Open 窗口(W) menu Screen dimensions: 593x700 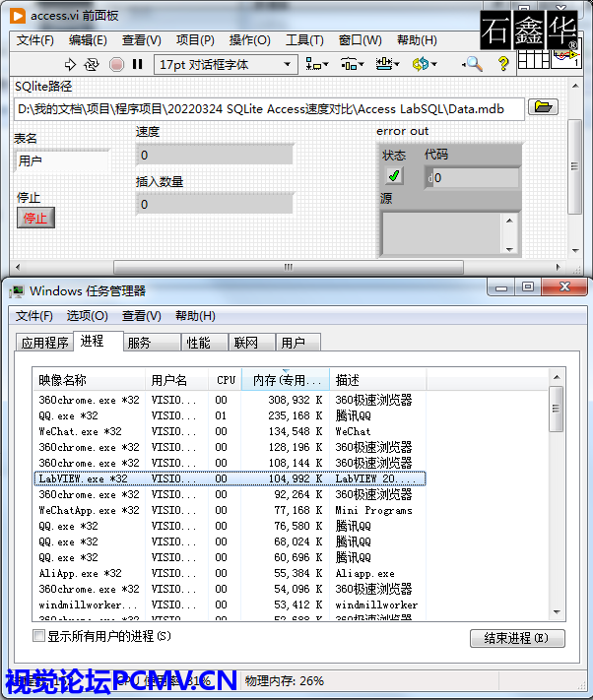360,40
